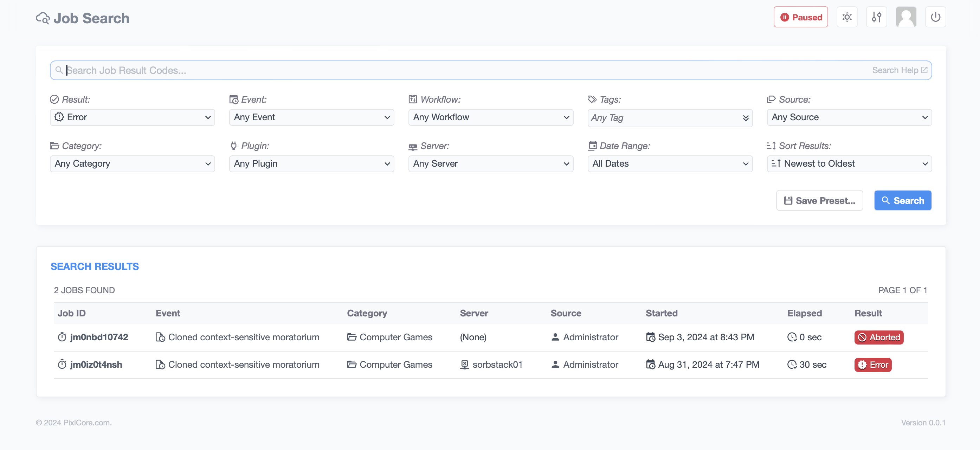Open the Result dropdown showing Error
980x450 pixels.
point(133,117)
